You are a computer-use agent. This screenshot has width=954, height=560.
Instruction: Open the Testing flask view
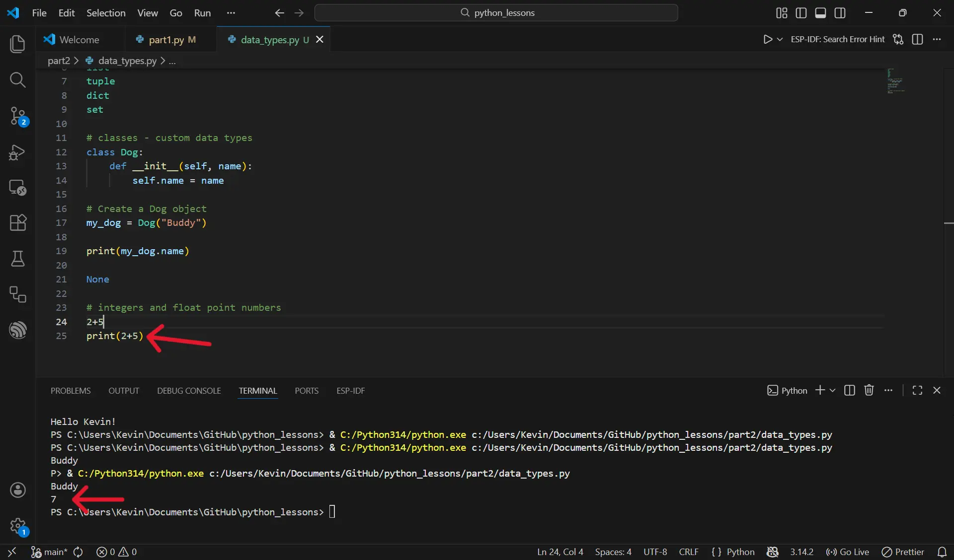pos(18,259)
